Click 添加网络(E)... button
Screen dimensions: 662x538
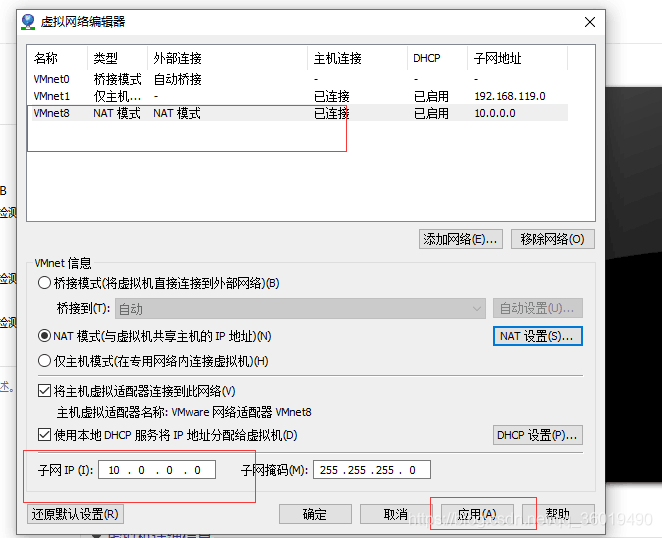461,239
